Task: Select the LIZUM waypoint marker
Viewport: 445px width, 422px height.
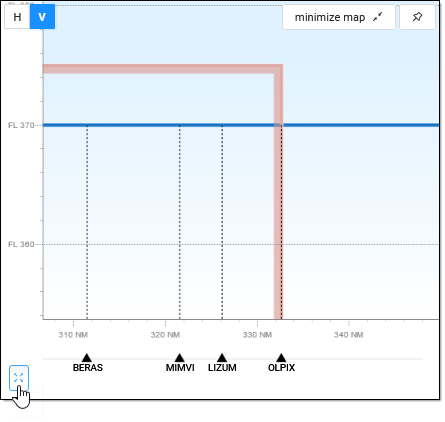Action: click(222, 358)
